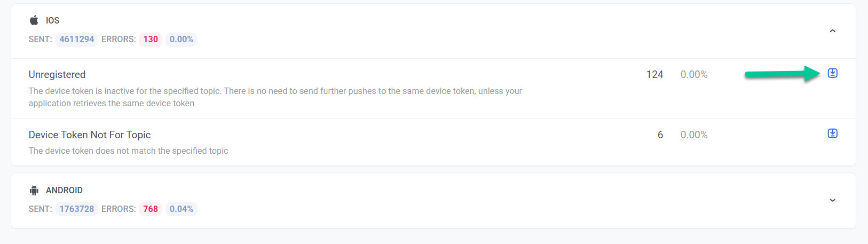
Task: Click the Android sent count 1763728
Action: [x=76, y=209]
